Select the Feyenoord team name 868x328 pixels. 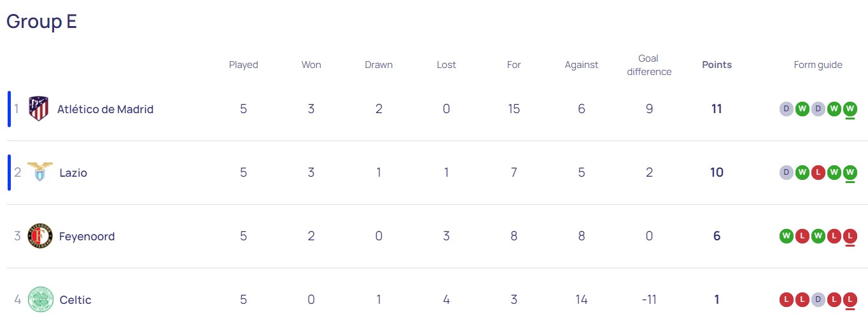[87, 236]
